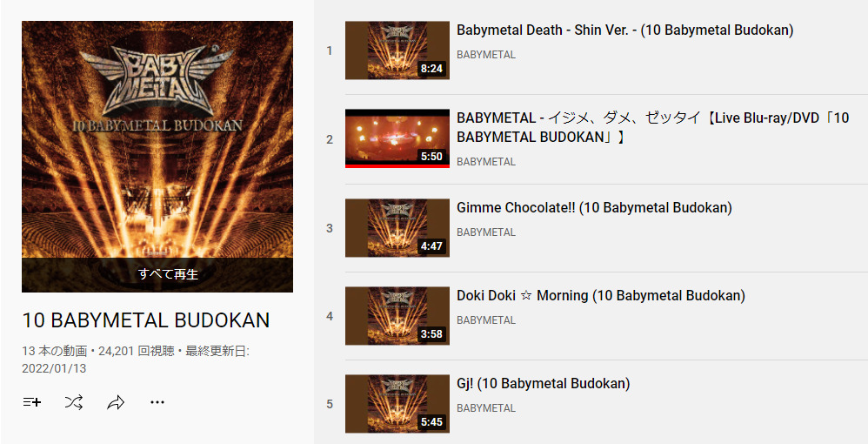Select Doki Doki ☆ Morning title link
This screenshot has height=444, width=868.
point(601,295)
